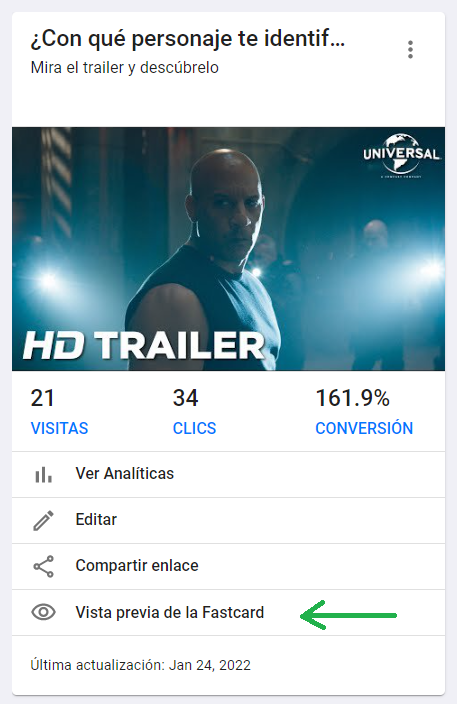Click the subtitle Mira el trailer y descúbrelo
This screenshot has height=704, width=457.
pos(124,68)
